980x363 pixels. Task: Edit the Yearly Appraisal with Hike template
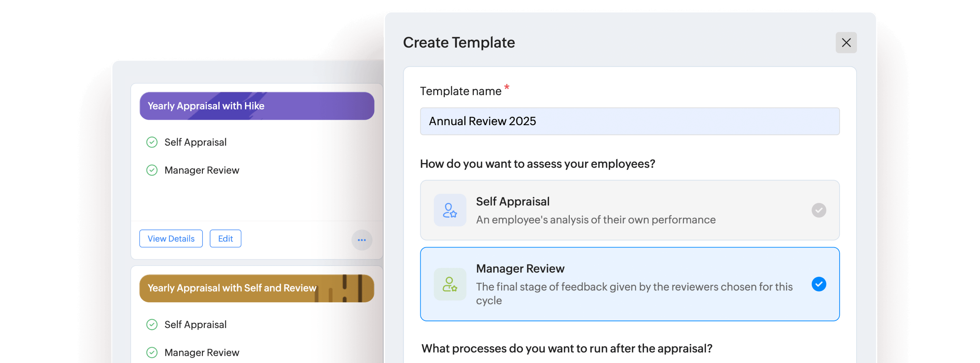(225, 238)
